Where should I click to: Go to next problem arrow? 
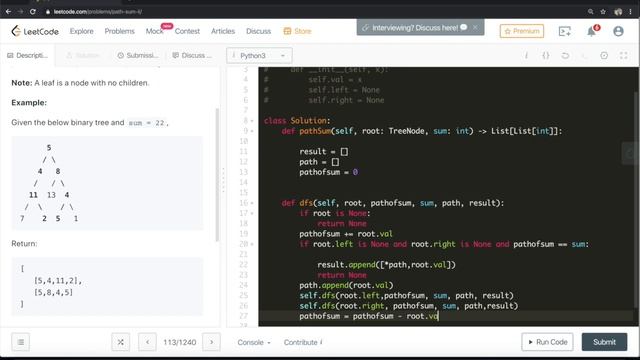211,342
